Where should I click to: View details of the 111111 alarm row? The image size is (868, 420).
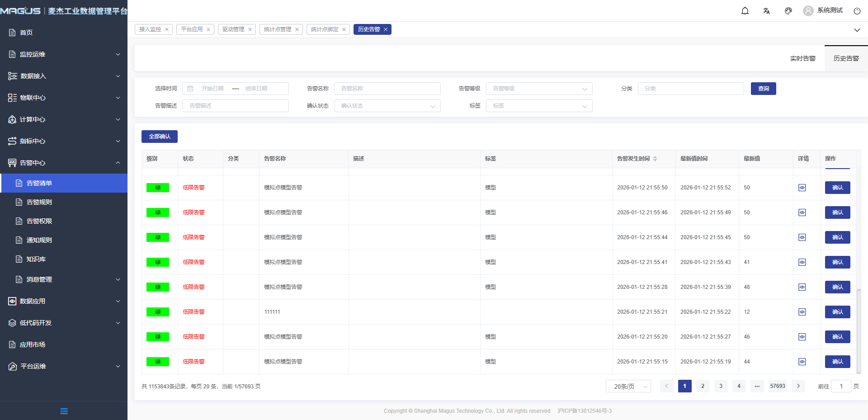point(802,312)
